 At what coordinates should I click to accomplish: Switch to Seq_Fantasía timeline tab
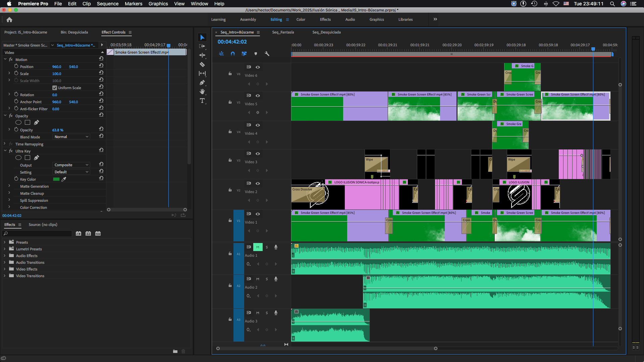tap(283, 32)
